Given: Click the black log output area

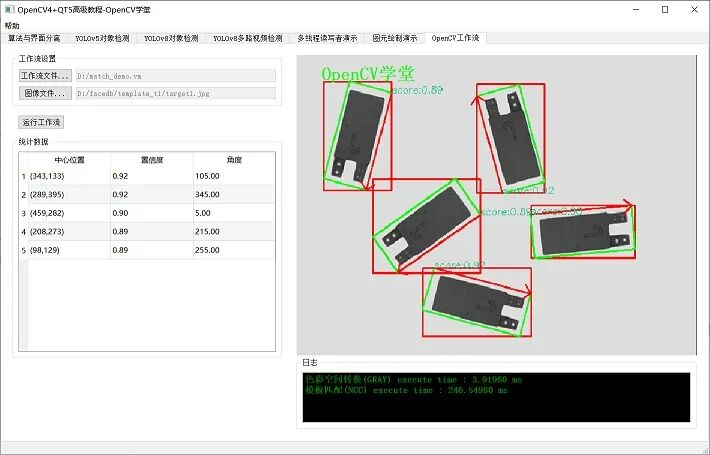Looking at the screenshot, I should [496, 397].
